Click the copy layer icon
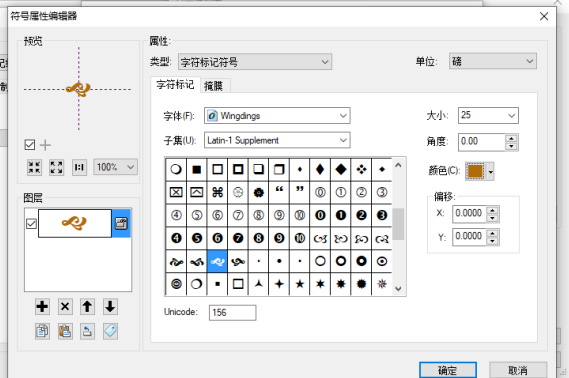 point(42,331)
